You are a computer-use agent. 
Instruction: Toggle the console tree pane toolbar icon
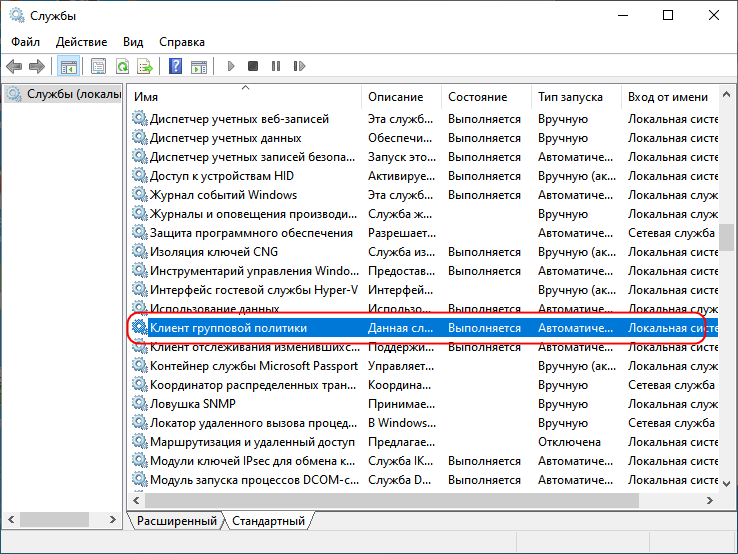69,67
